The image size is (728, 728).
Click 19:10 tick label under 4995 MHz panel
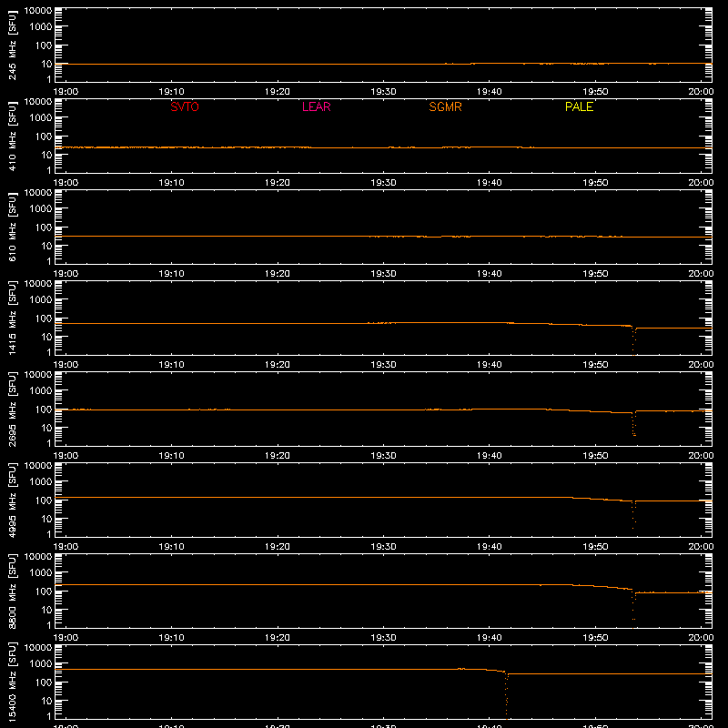172,547
